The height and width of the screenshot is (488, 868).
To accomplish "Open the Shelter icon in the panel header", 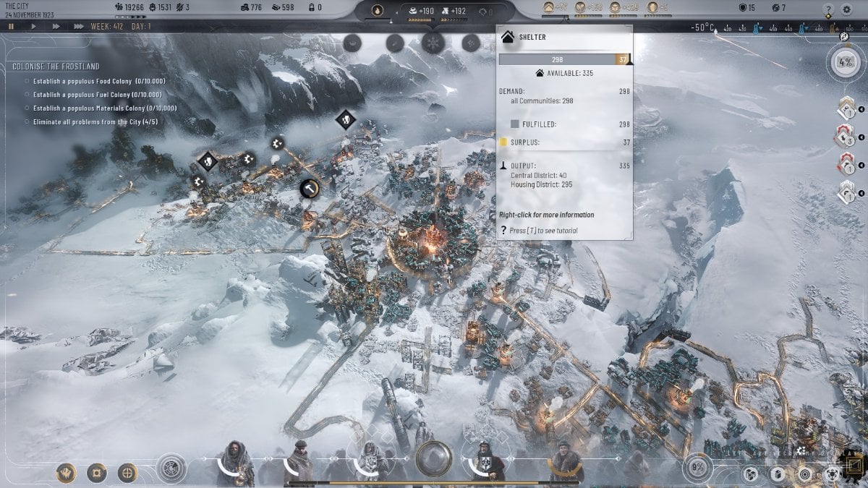I will coord(506,36).
